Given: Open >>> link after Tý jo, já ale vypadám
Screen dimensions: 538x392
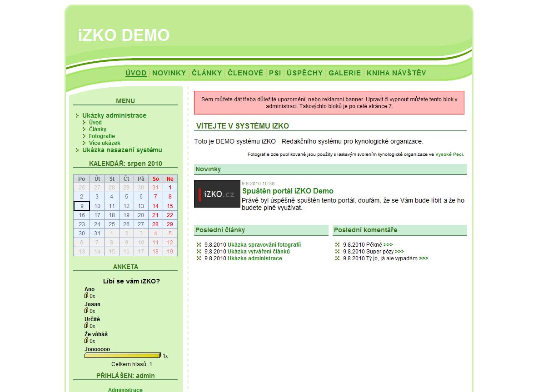Looking at the screenshot, I should (424, 258).
